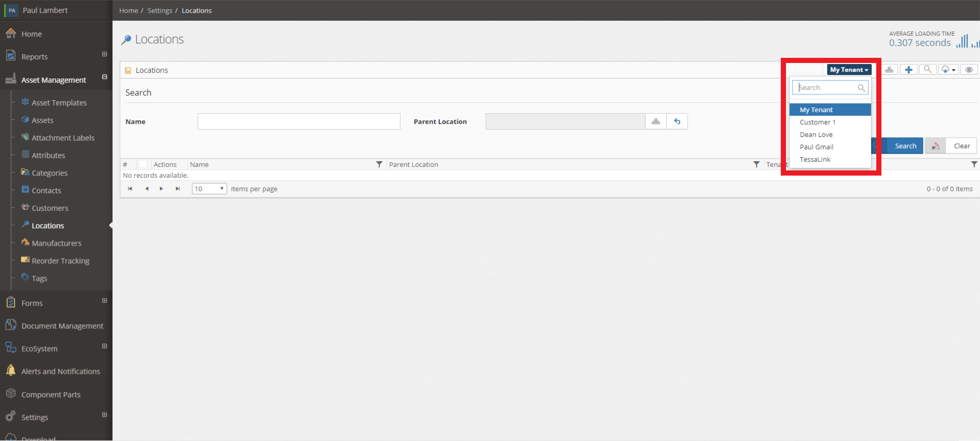Click the Parent Location column filter icon
Image resolution: width=980 pixels, height=441 pixels.
pyautogui.click(x=757, y=164)
